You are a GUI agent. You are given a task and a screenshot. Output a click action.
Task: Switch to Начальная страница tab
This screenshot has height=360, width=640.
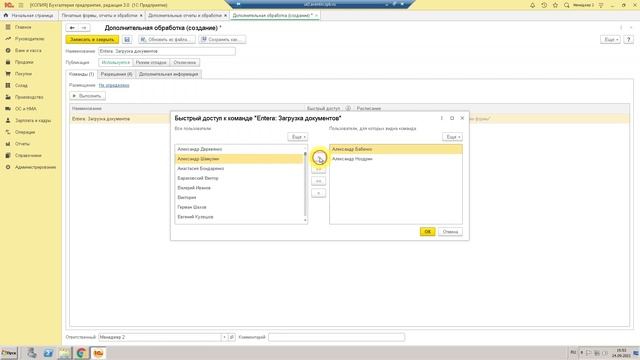tap(29, 16)
